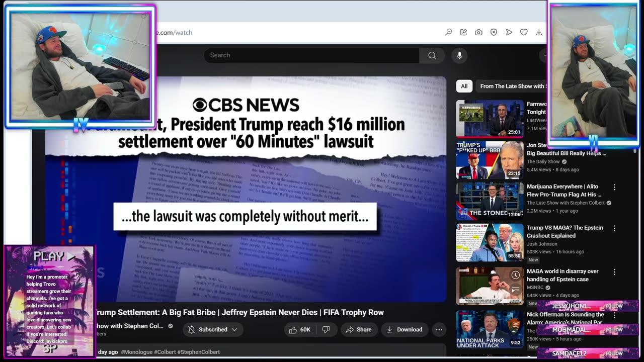Click in the YouTube search field

311,55
